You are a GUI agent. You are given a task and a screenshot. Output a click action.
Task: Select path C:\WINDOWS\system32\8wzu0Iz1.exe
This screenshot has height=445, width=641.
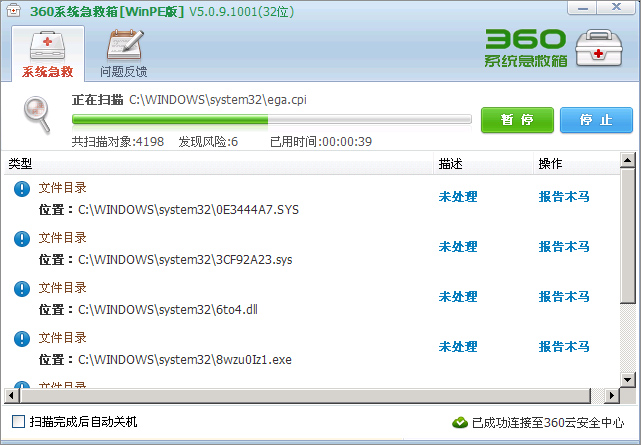pyautogui.click(x=185, y=360)
